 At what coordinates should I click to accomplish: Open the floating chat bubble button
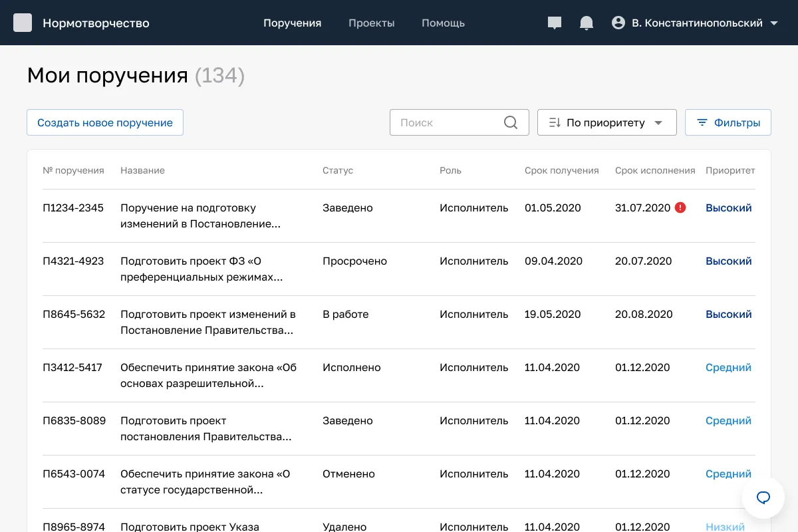click(763, 497)
